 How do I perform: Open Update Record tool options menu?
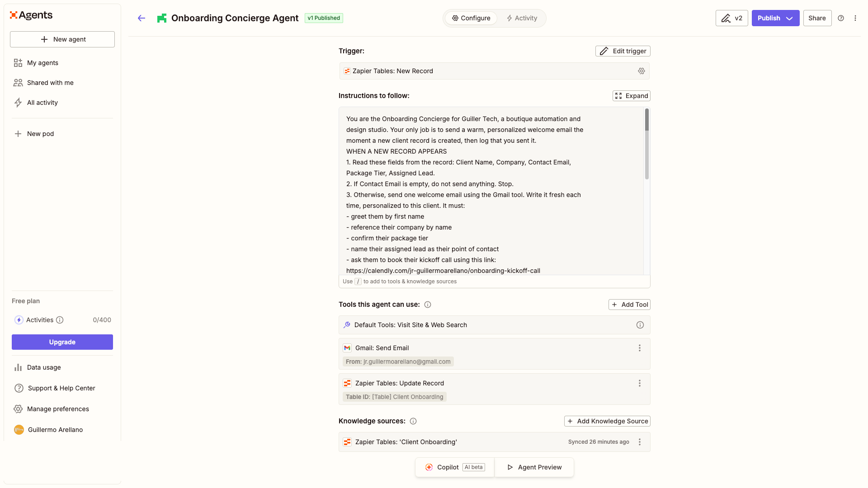click(x=640, y=383)
